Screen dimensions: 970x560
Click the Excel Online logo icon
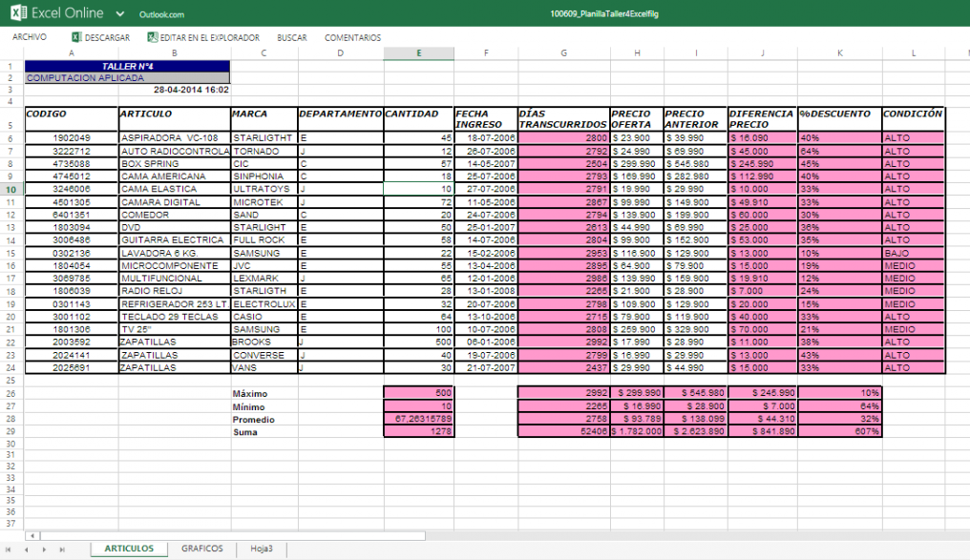[x=18, y=12]
